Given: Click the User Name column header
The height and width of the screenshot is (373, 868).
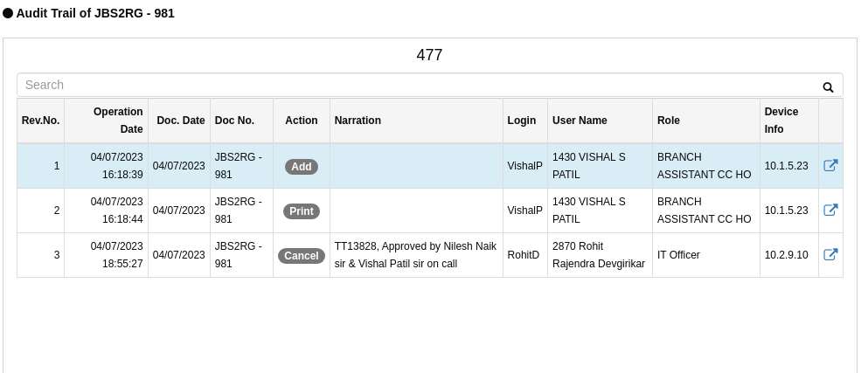Looking at the screenshot, I should [x=600, y=121].
